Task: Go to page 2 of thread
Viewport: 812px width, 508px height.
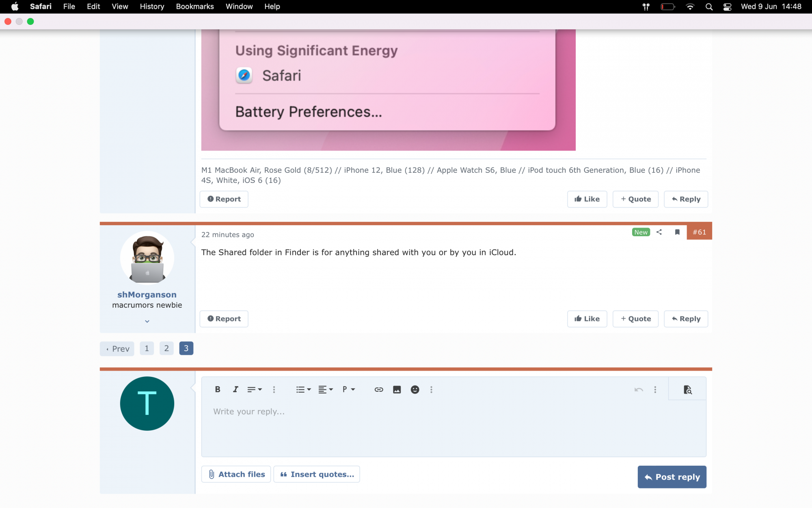Action: click(166, 348)
